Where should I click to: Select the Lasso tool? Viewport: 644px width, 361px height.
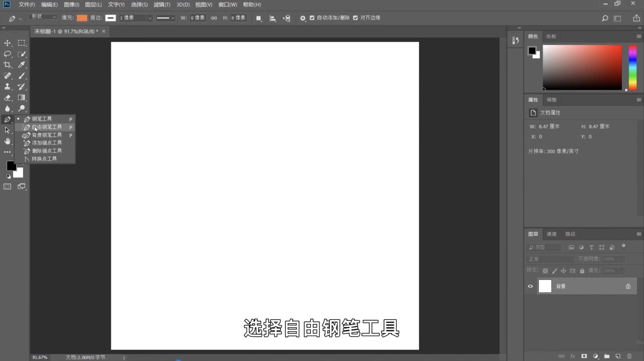pos(7,54)
